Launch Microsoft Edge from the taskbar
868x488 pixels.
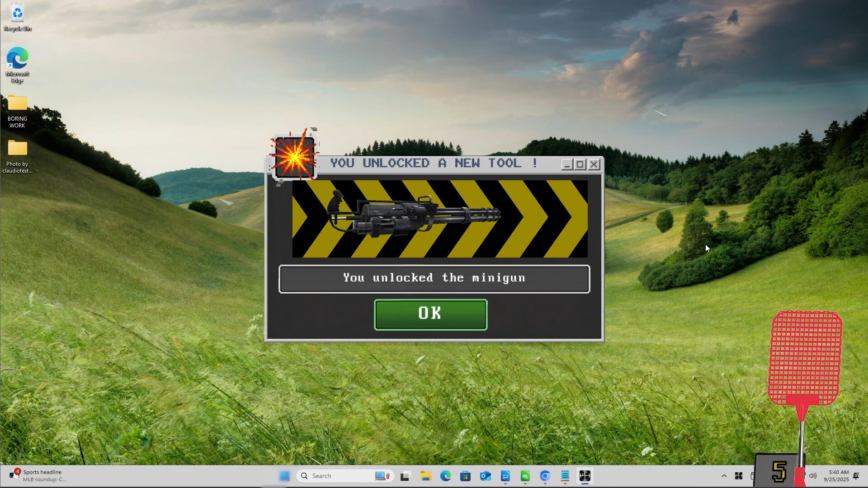446,476
